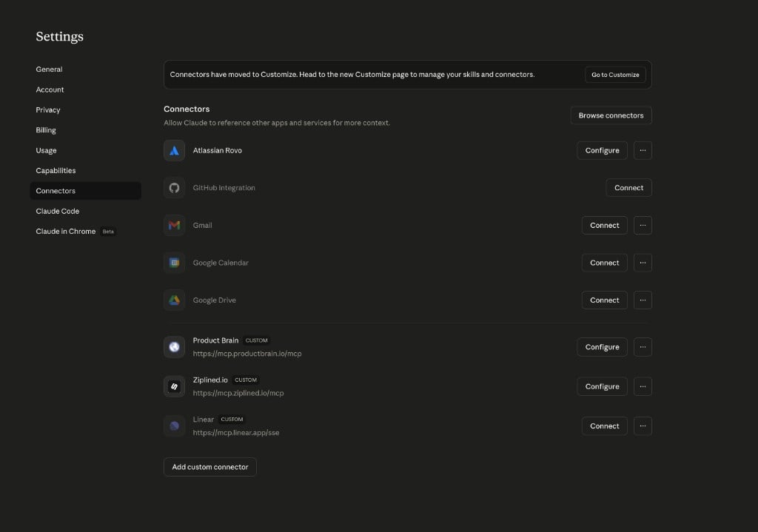This screenshot has height=532, width=758.
Task: Open more options for Ziplined.io
Action: pos(643,386)
